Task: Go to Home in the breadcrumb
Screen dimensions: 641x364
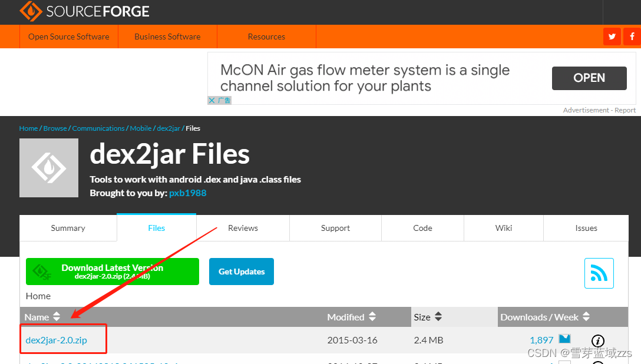Action: 29,128
